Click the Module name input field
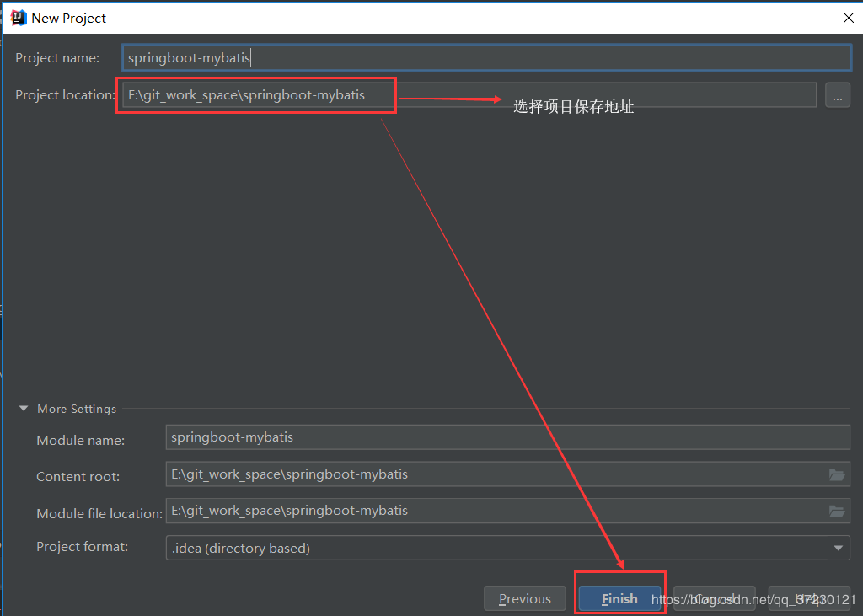 click(x=507, y=437)
